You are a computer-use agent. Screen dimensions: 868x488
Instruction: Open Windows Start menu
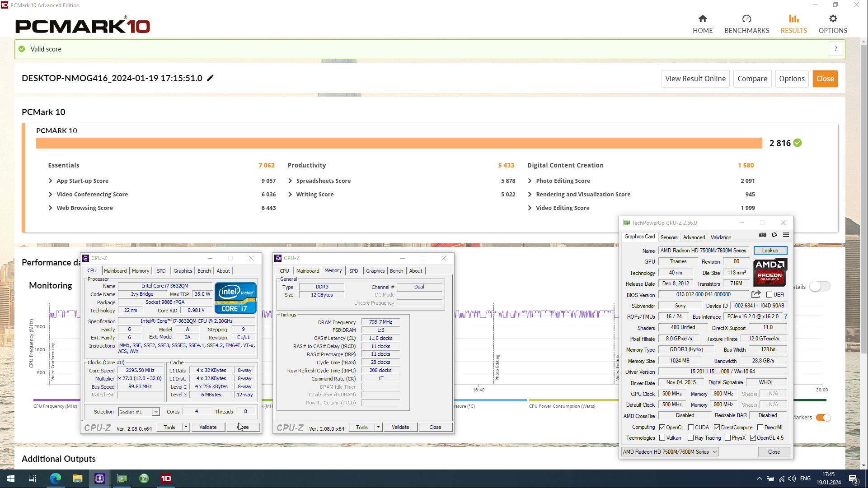click(11, 479)
